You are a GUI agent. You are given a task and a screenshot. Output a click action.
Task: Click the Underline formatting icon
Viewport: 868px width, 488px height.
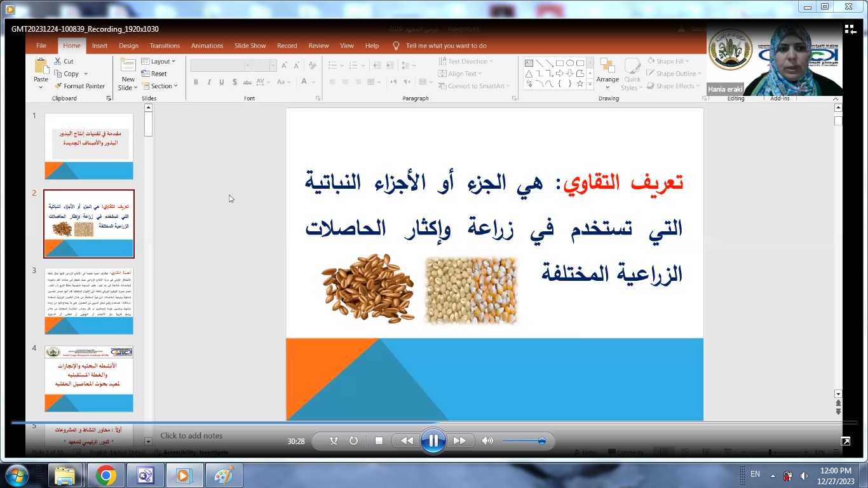point(222,82)
